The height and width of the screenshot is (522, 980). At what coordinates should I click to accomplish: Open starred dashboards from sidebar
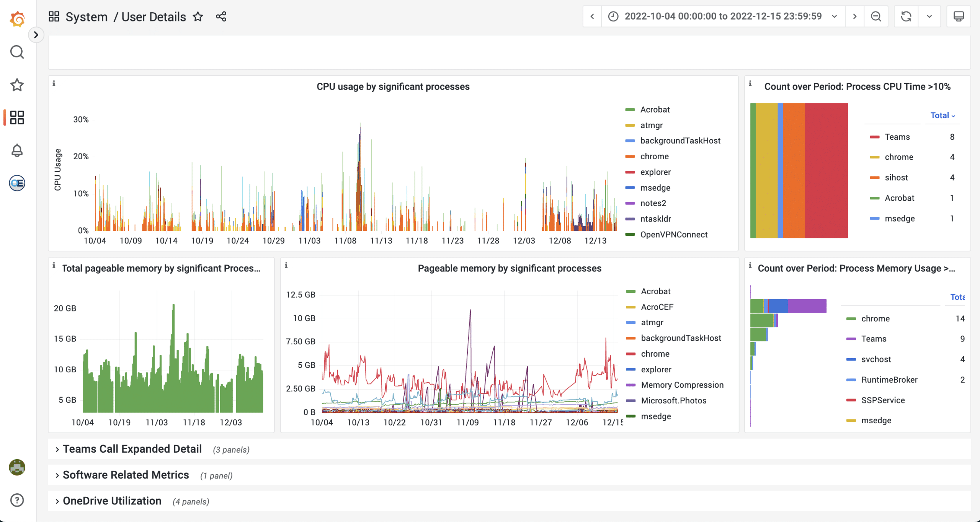click(17, 85)
